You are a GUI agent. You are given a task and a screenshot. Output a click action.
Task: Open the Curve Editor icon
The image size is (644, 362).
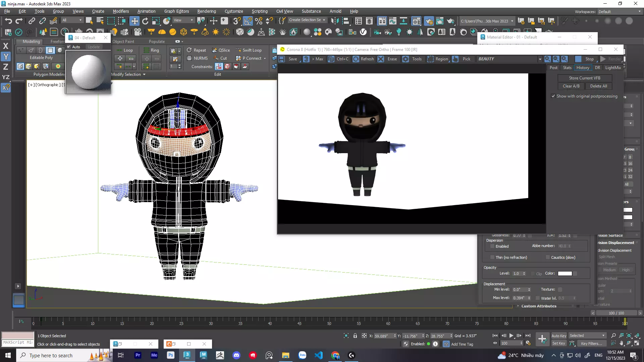[x=393, y=21]
